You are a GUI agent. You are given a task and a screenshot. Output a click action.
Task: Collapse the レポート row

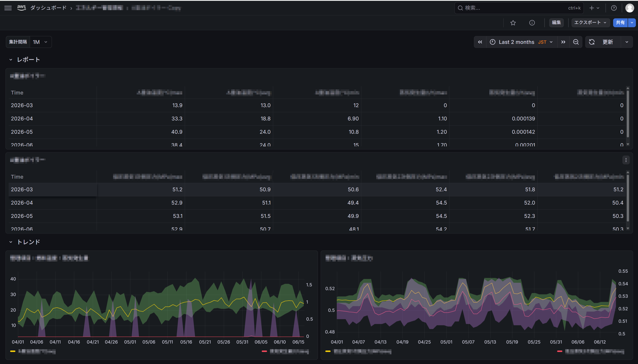11,59
